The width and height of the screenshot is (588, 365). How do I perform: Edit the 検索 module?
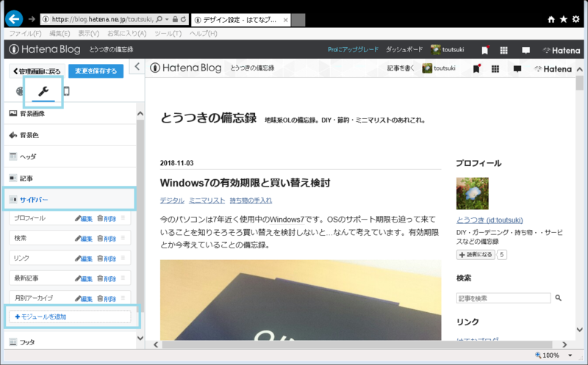click(84, 239)
